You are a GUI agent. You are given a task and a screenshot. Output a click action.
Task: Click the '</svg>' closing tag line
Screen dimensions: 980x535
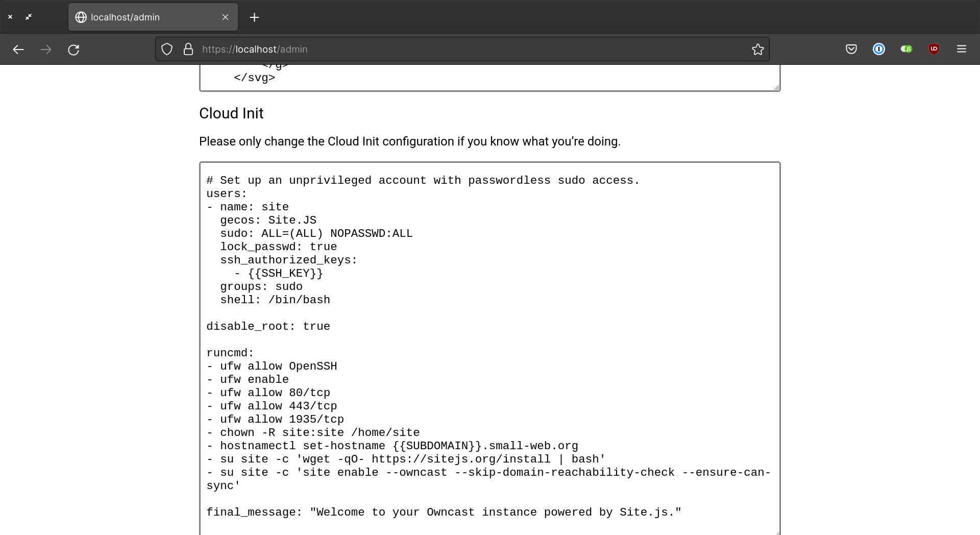[254, 78]
